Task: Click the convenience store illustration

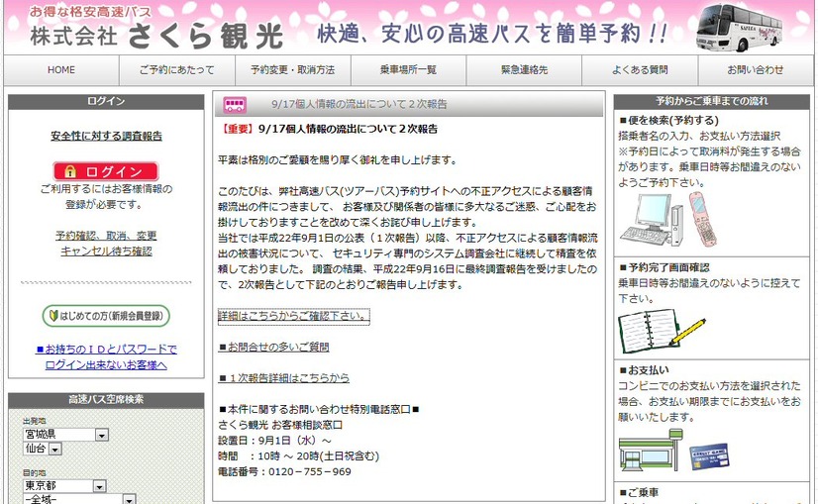Action: 651,450
